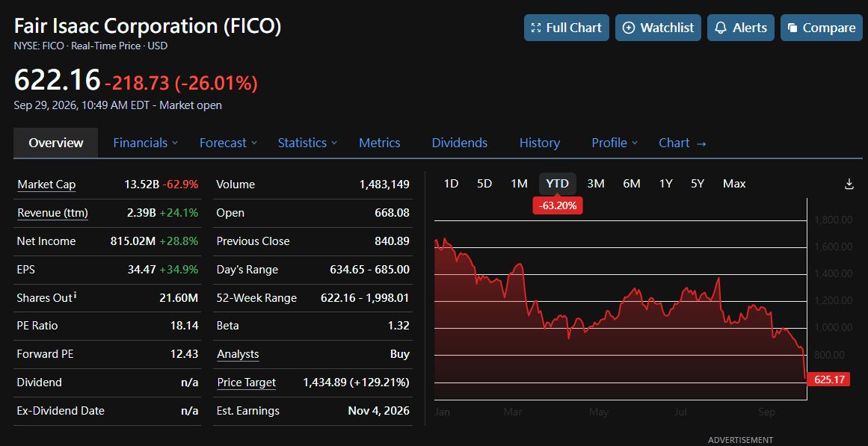
Task: Click the Compare button
Action: (822, 28)
